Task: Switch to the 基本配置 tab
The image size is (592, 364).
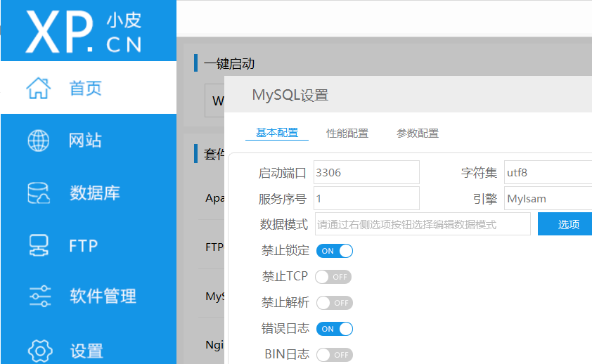Action: [277, 133]
